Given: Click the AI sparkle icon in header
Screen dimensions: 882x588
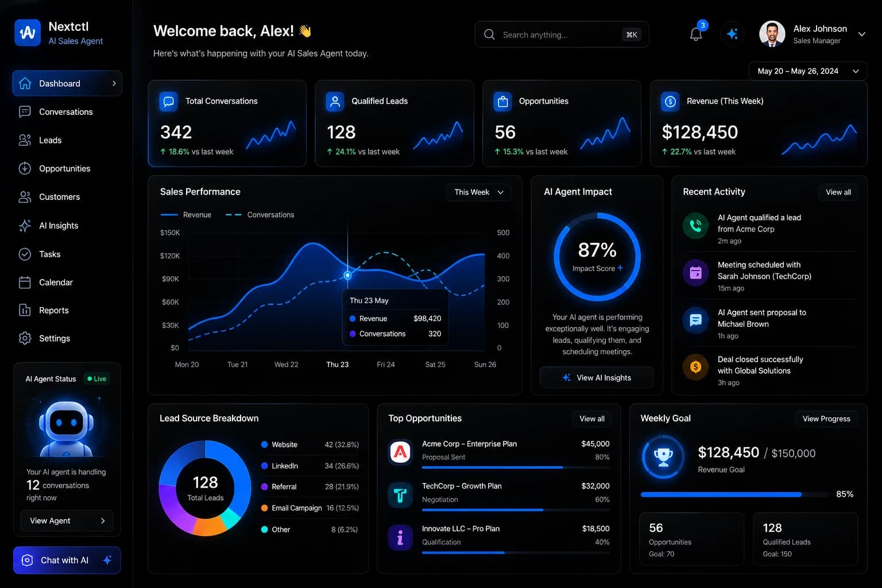Looking at the screenshot, I should coord(732,34).
